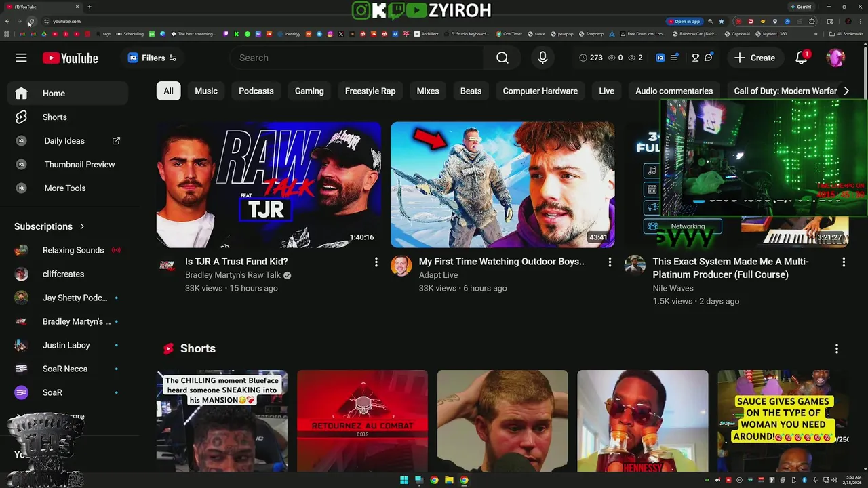Open the Bradley Martyn's Raw Talk channel link
This screenshot has height=488, width=868.
click(x=233, y=275)
